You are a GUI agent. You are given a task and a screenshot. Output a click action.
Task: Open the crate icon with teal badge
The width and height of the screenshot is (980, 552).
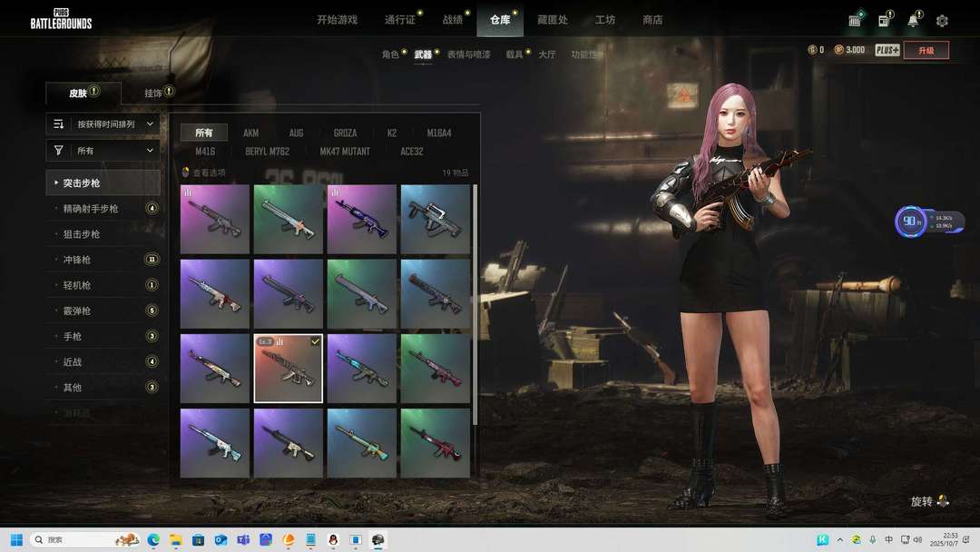pyautogui.click(x=855, y=20)
